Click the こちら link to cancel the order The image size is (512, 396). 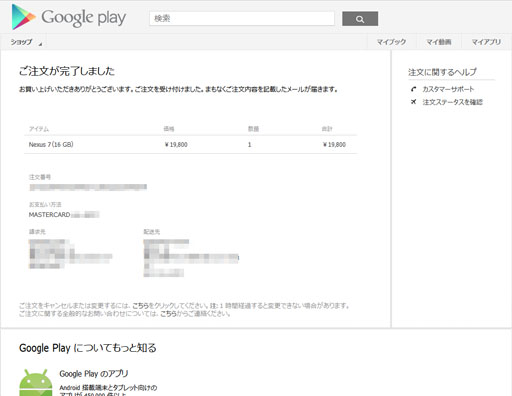140,306
